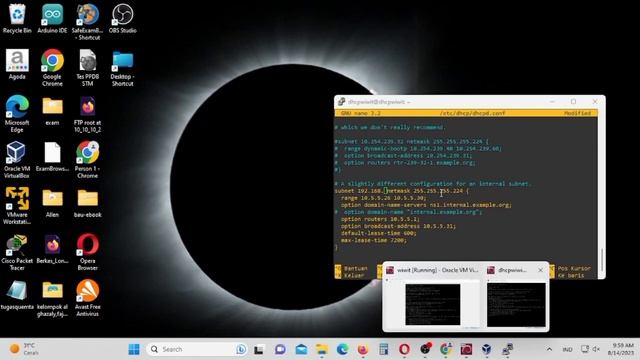Viewport: 640px width, 360px height.
Task: Open Calculator on the taskbar
Action: tap(383, 349)
